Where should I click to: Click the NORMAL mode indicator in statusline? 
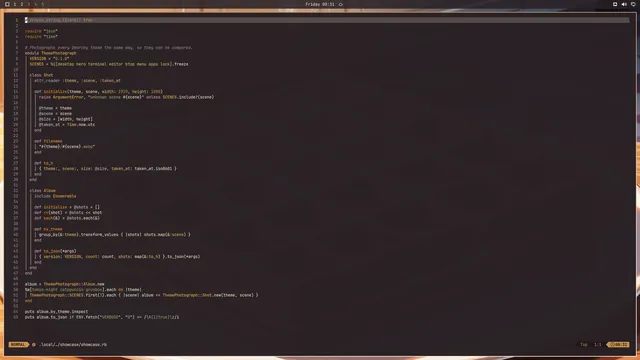pos(18,344)
